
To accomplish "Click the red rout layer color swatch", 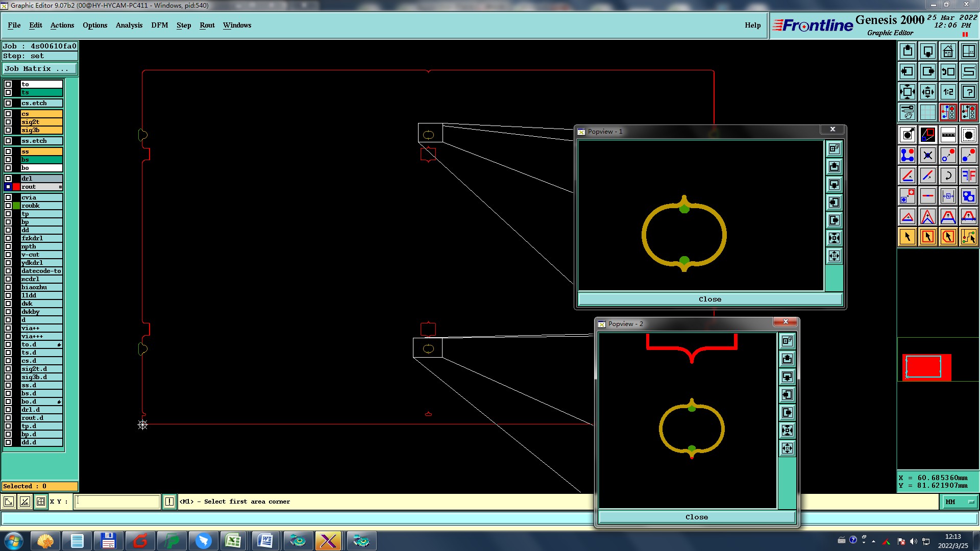I will (x=16, y=187).
